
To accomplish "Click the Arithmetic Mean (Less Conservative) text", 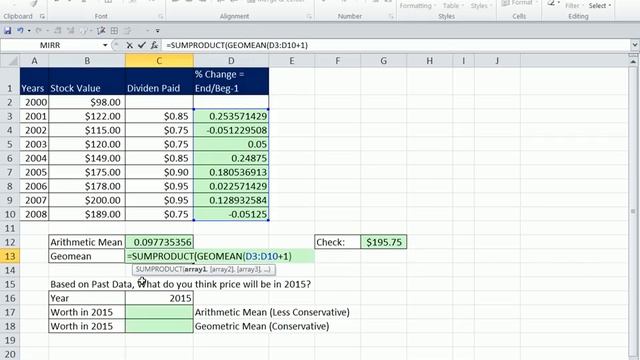I will tap(272, 312).
